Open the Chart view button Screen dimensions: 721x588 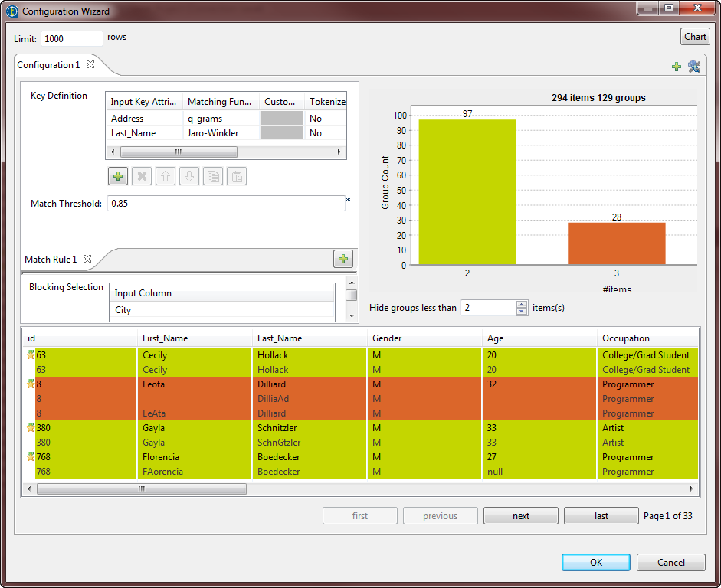pos(695,37)
